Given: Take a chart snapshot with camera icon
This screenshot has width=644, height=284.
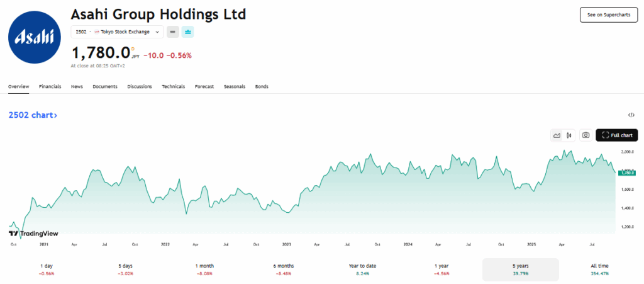Looking at the screenshot, I should click(x=586, y=135).
